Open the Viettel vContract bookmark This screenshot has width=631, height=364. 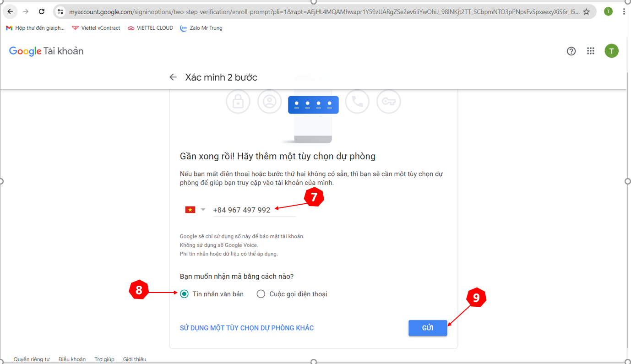[96, 28]
